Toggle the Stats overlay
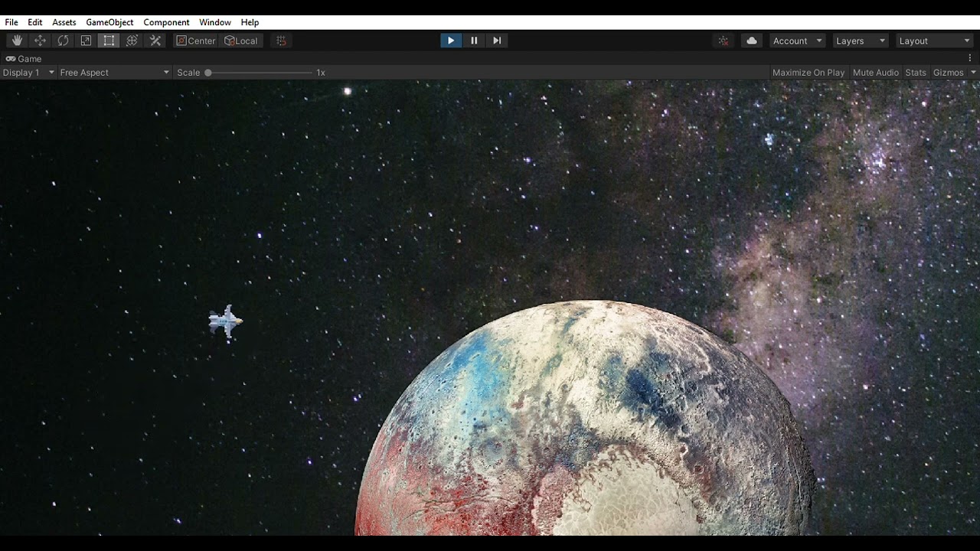Viewport: 980px width, 551px height. 916,73
